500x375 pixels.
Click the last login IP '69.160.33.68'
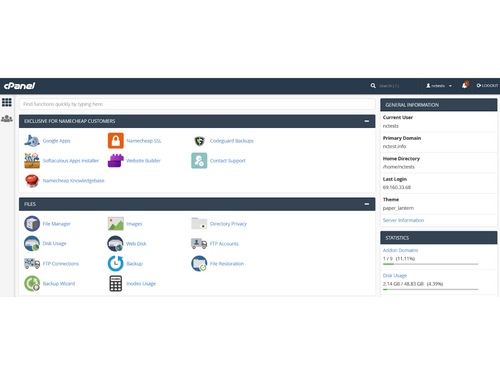coord(397,187)
